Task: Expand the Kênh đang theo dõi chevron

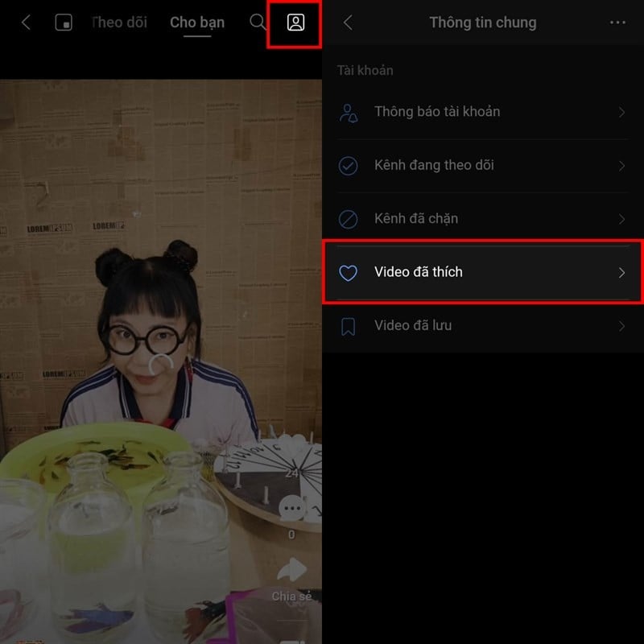Action: (621, 166)
